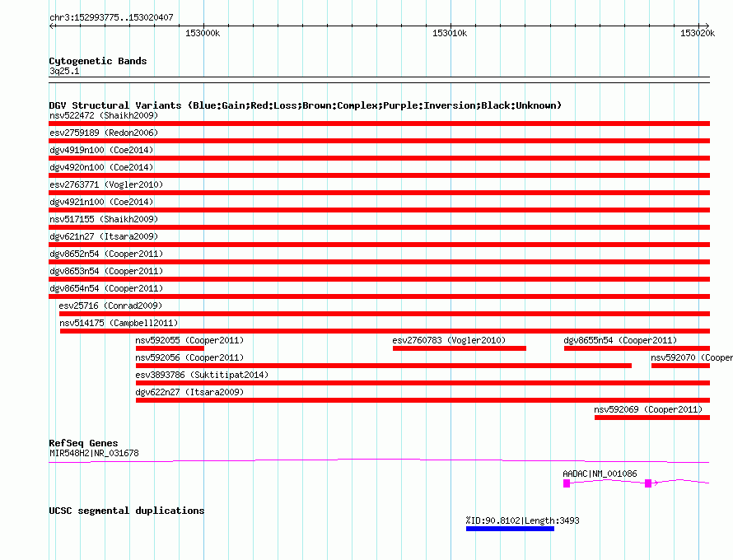Open variant nsv522472 (Shaikh2009)
733x560 pixels.
[x=104, y=115]
